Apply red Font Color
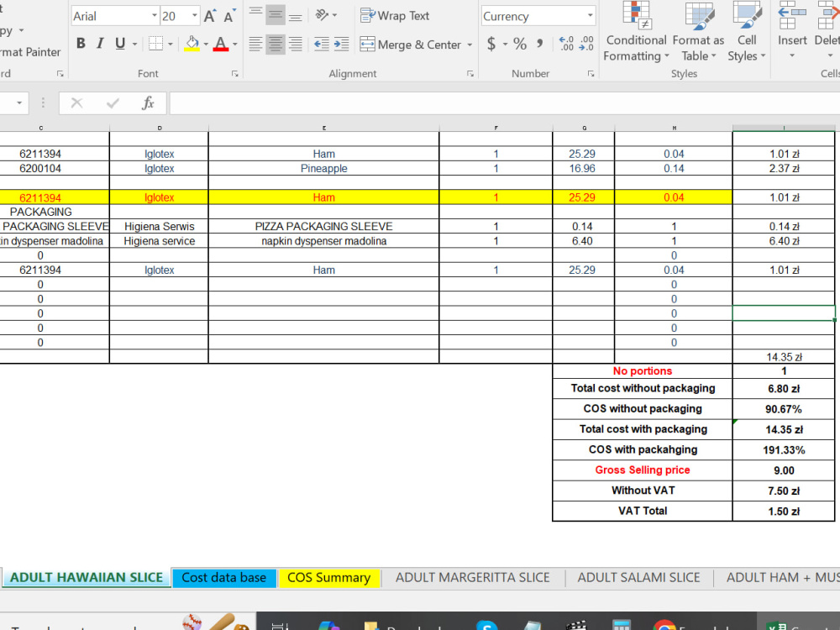This screenshot has height=630, width=840. (x=221, y=44)
